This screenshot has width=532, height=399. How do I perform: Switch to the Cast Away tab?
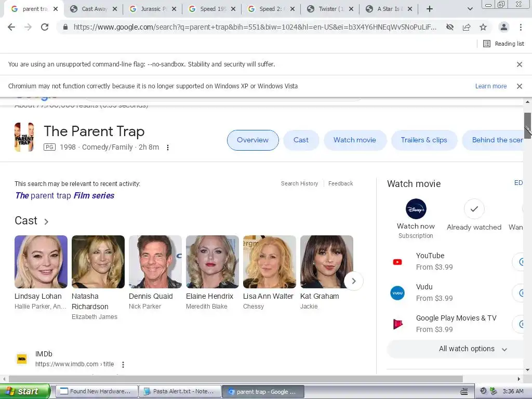(94, 9)
